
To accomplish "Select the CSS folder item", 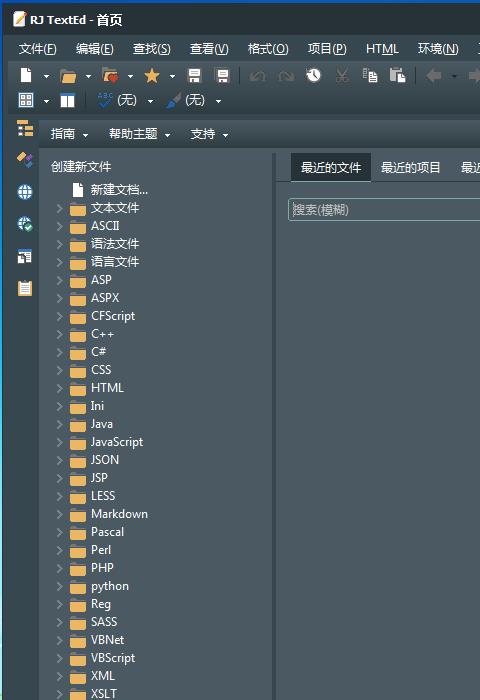I will pos(101,370).
